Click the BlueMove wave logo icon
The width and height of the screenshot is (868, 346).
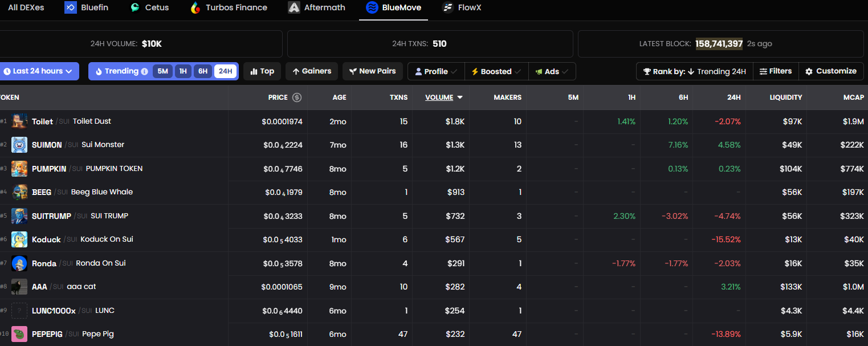click(372, 7)
